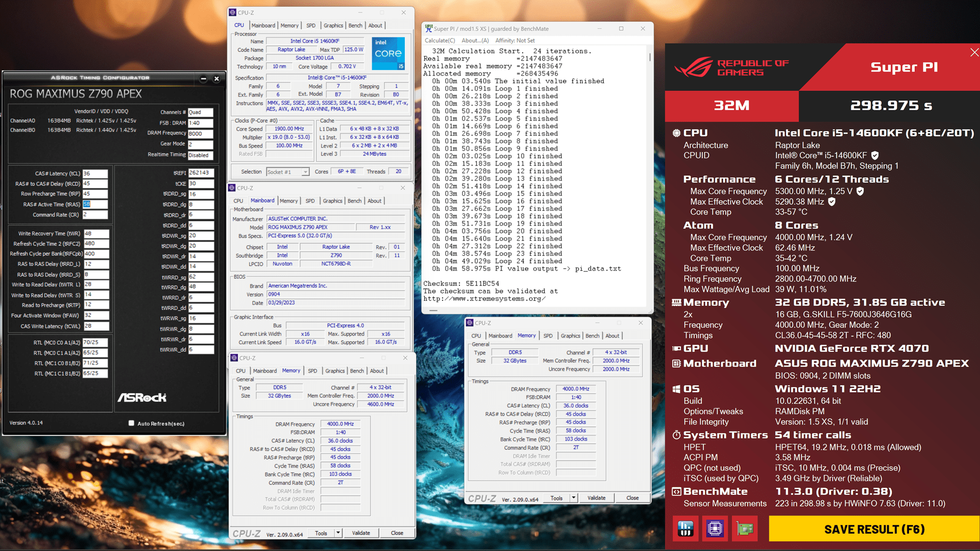Screen dimensions: 980x551
Task: Click the Super PI window title icon
Action: click(x=429, y=29)
